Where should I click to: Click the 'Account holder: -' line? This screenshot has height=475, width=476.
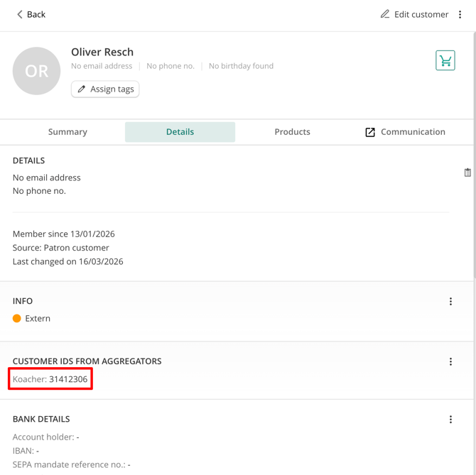tap(46, 437)
